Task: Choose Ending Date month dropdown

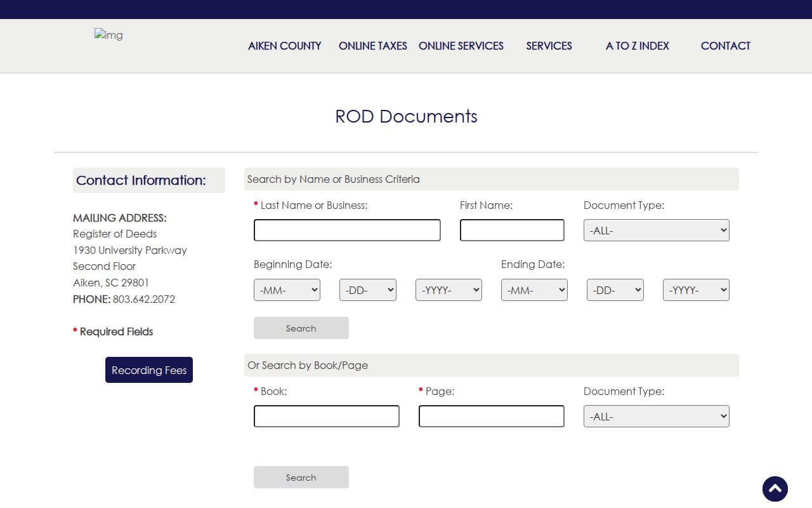Action: pyautogui.click(x=534, y=290)
